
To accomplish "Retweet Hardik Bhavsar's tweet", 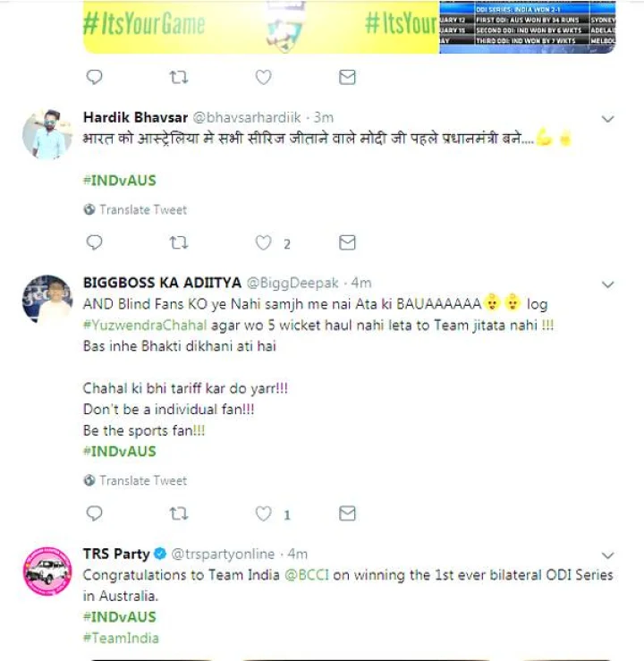I will [x=179, y=242].
